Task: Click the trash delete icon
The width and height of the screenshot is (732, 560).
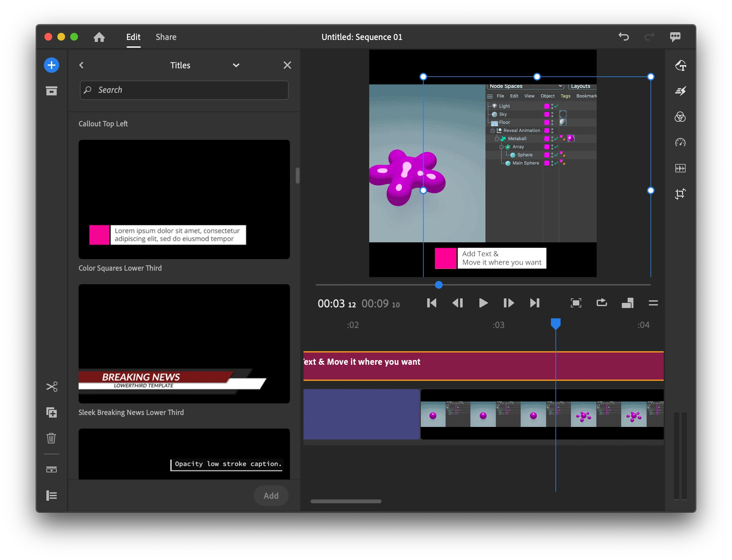Action: click(x=51, y=438)
